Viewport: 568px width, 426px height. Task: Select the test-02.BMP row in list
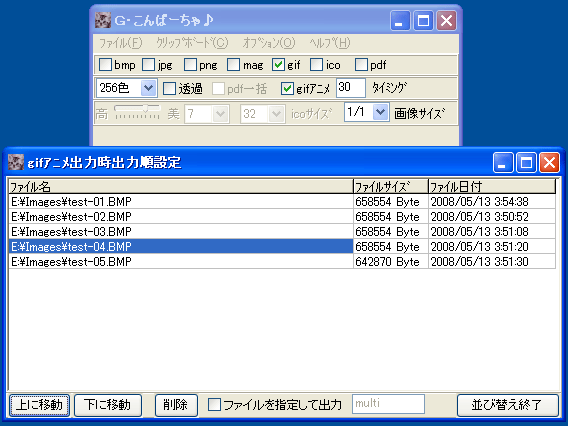click(282, 217)
